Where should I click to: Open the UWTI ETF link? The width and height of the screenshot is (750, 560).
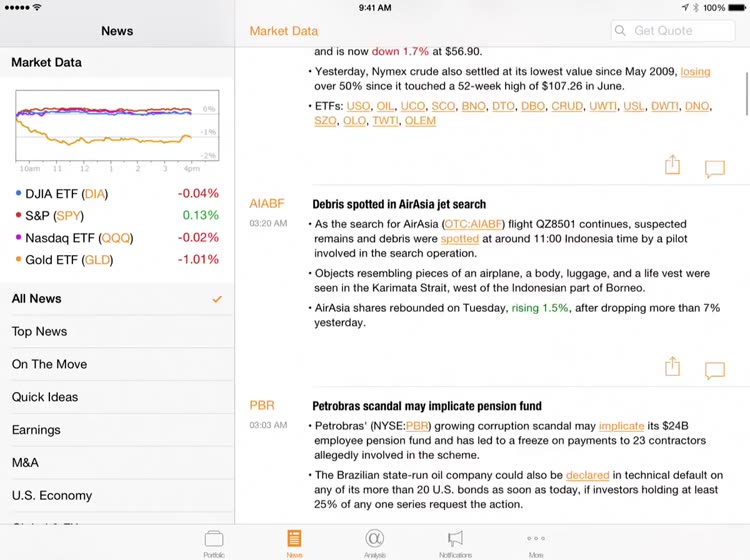coord(603,106)
